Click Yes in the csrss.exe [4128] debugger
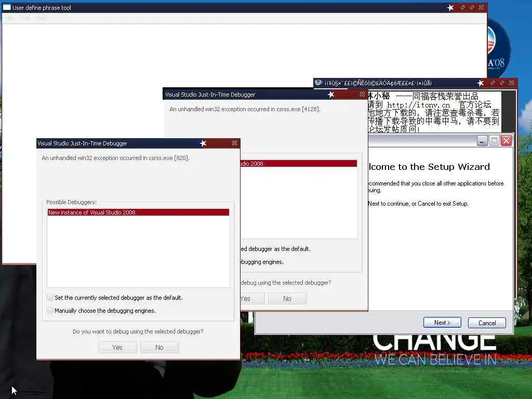The image size is (532, 399). pyautogui.click(x=252, y=299)
